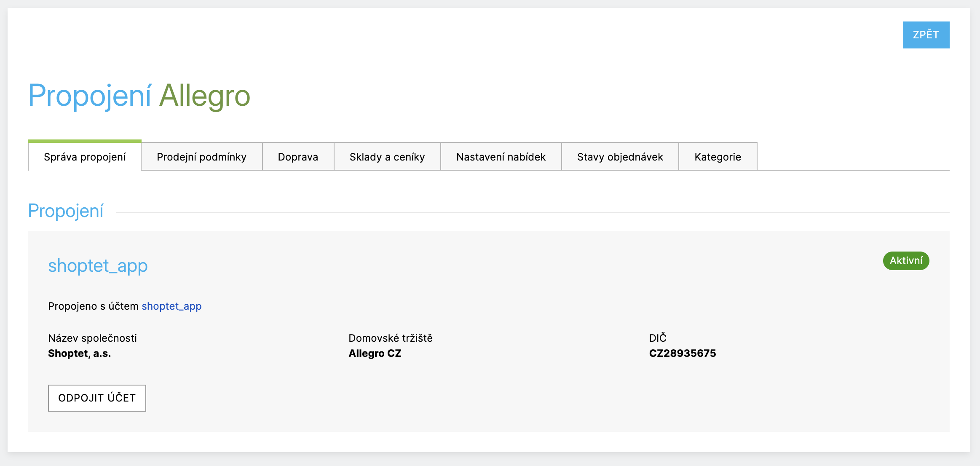Click the company name Shoptet, a.s.
980x466 pixels.
(79, 353)
